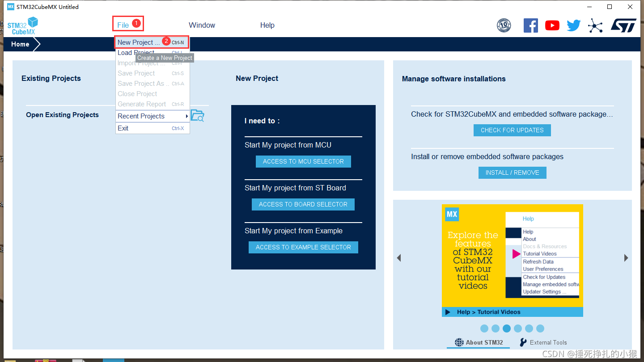The height and width of the screenshot is (362, 644).
Task: Choose Exit from the File menu
Action: click(152, 128)
